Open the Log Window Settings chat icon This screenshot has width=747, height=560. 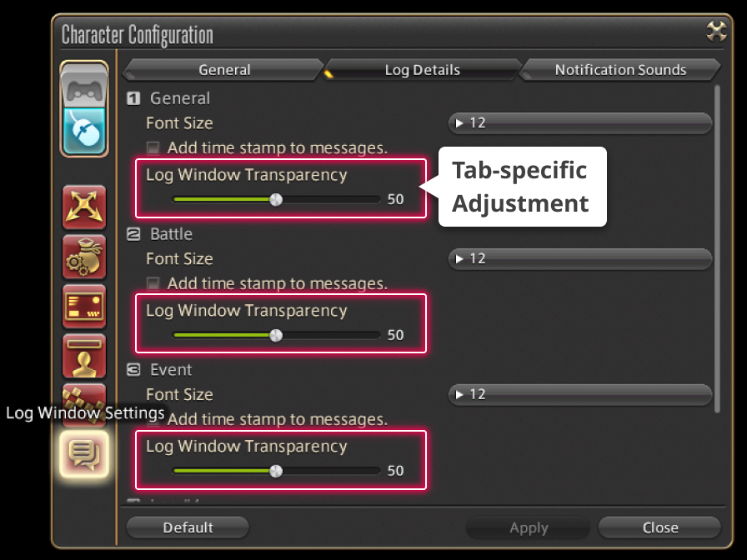84,454
